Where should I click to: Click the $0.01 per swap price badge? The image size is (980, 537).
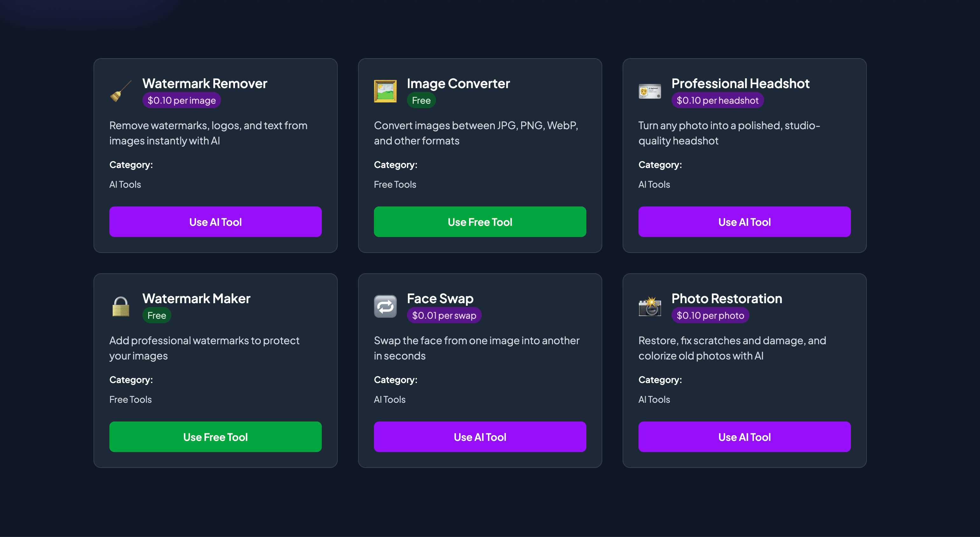click(x=444, y=316)
